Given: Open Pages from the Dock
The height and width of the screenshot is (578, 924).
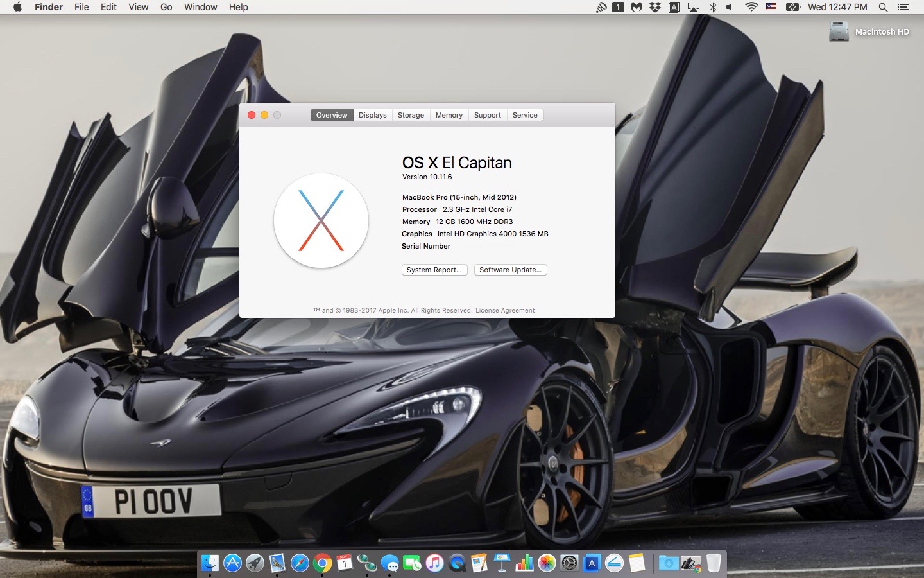Looking at the screenshot, I should [479, 563].
